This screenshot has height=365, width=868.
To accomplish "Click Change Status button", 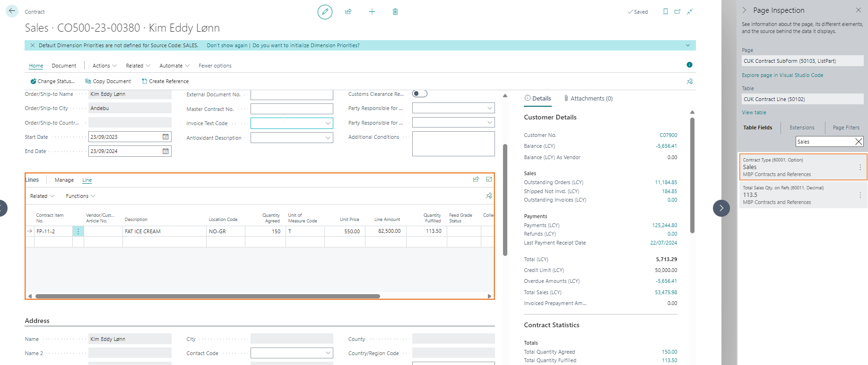I will point(52,81).
